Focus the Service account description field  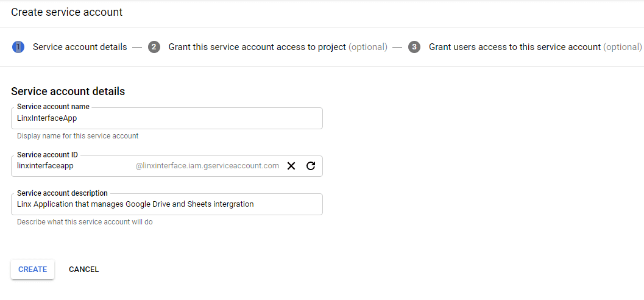tap(167, 204)
